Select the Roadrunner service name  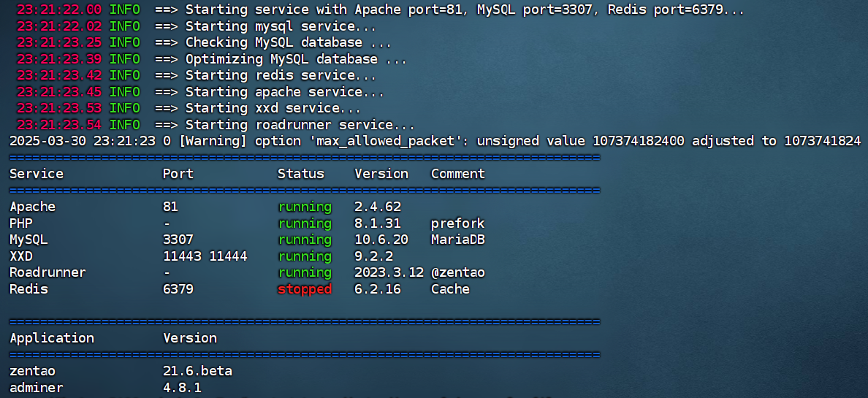pos(47,273)
